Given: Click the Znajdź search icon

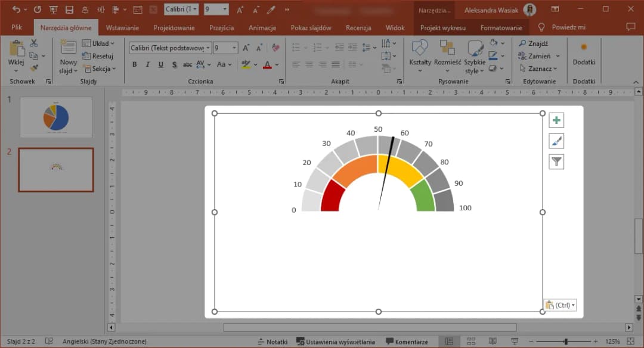Looking at the screenshot, I should coord(521,43).
